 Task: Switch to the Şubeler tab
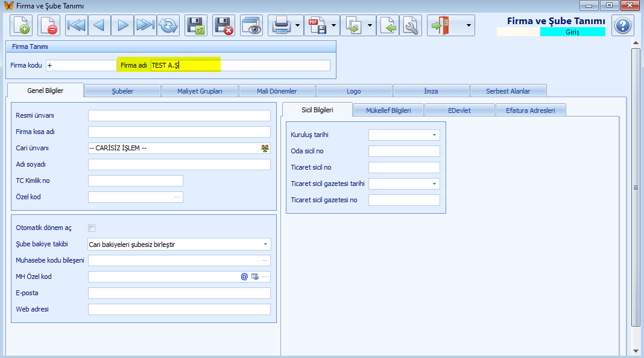tap(122, 91)
